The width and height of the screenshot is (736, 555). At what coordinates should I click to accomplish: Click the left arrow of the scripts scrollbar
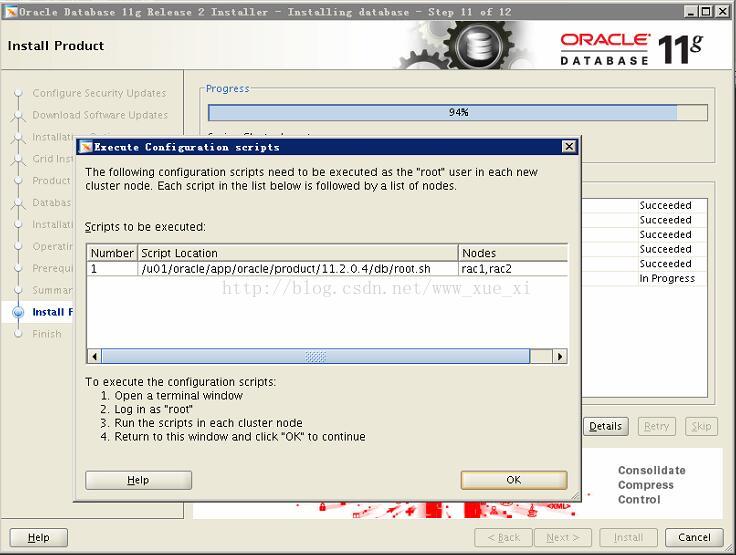tap(94, 356)
